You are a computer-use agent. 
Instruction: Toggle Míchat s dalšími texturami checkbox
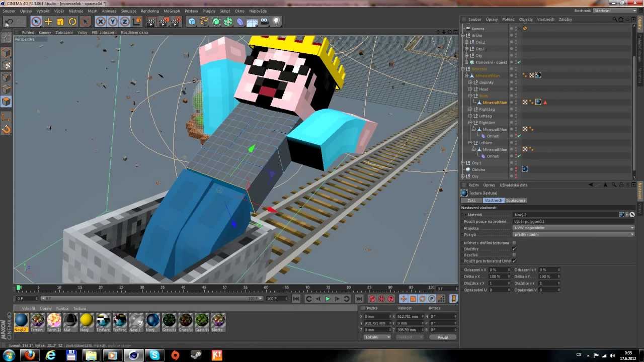point(514,243)
